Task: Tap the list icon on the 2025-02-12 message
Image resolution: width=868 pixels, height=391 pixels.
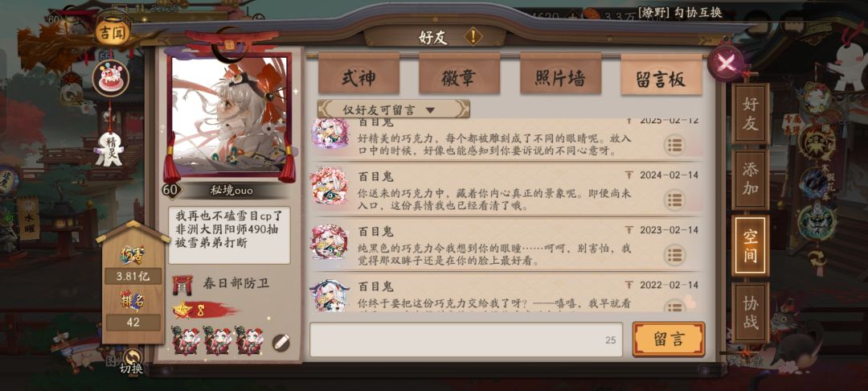Action: click(x=674, y=145)
